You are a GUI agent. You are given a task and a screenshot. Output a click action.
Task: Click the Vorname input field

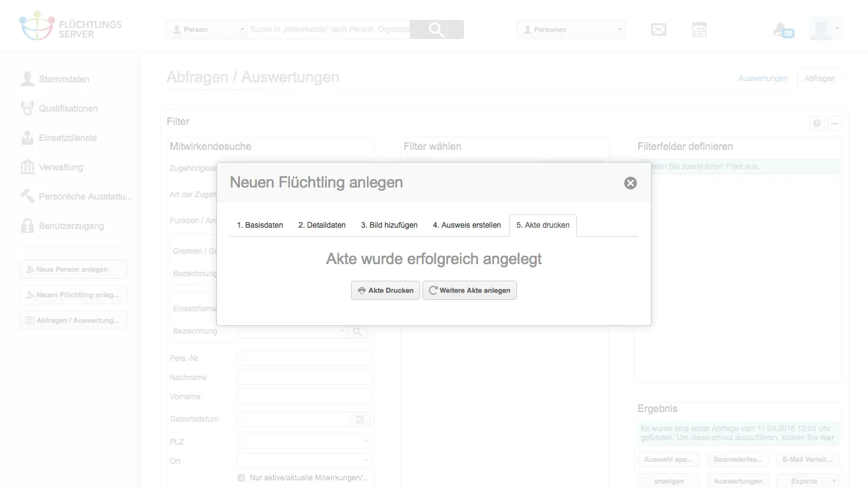pyautogui.click(x=304, y=396)
